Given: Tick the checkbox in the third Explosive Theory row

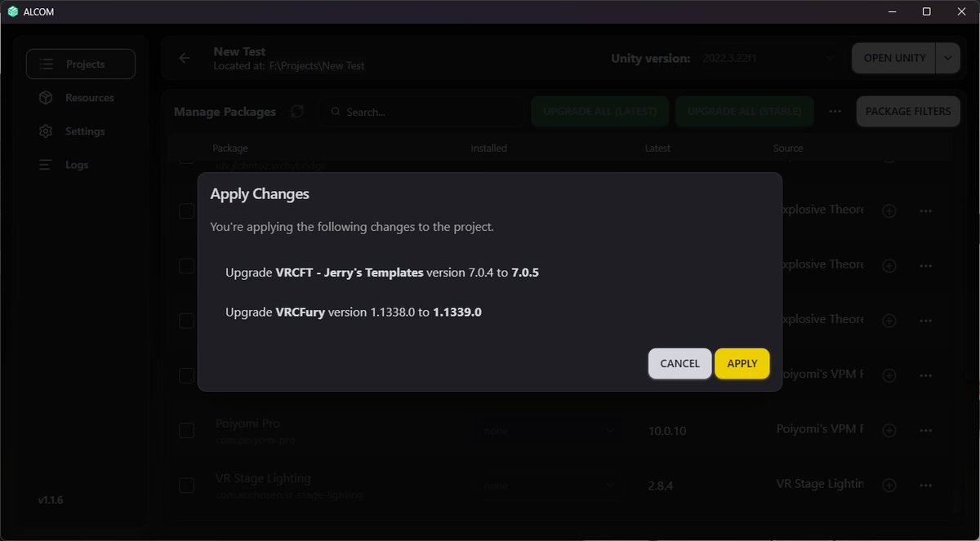Looking at the screenshot, I should 186,320.
